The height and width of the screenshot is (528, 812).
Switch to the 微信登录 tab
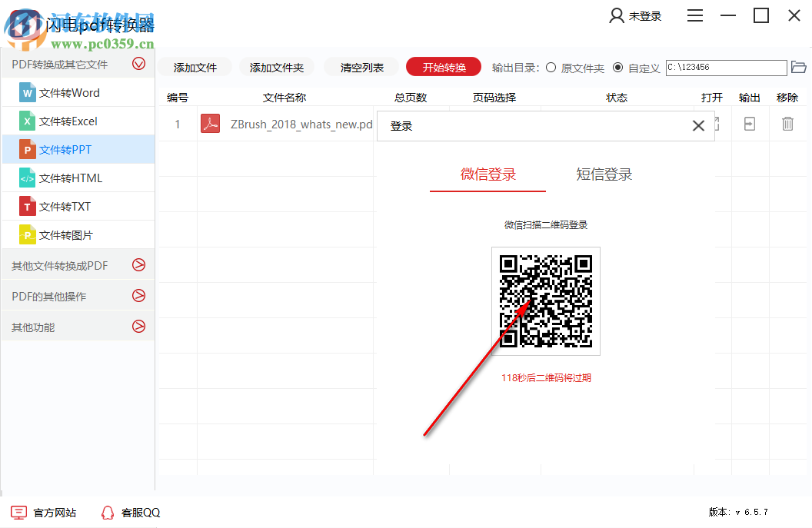click(488, 174)
